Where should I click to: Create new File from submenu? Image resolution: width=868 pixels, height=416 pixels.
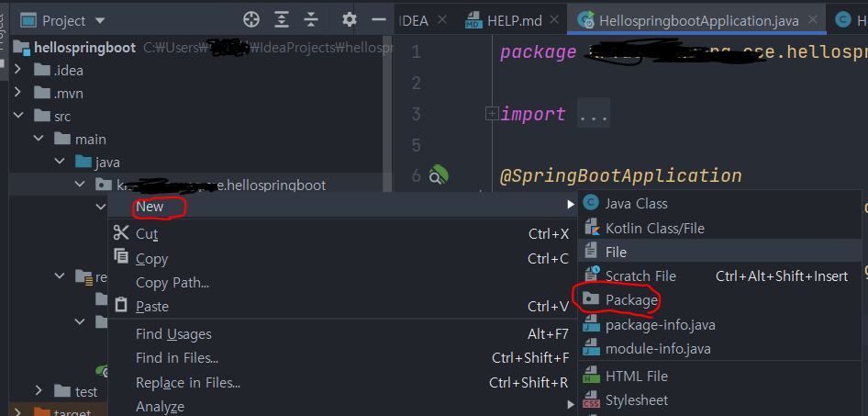click(719, 252)
